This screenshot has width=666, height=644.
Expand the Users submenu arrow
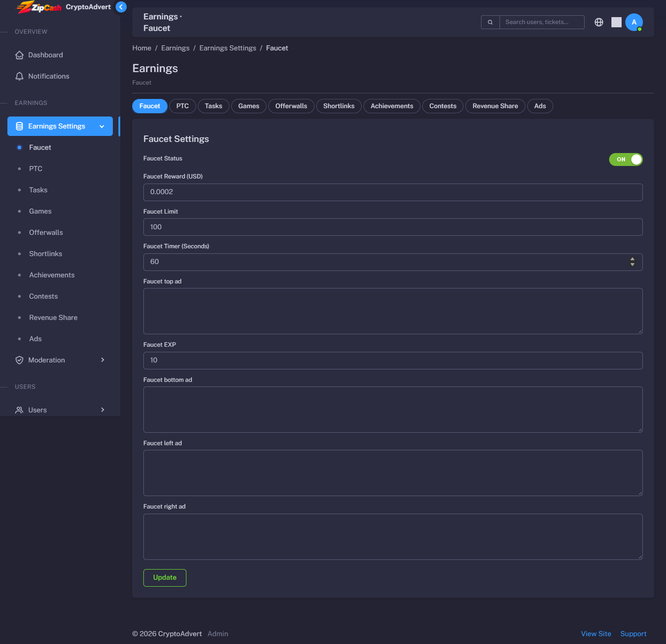tap(103, 410)
